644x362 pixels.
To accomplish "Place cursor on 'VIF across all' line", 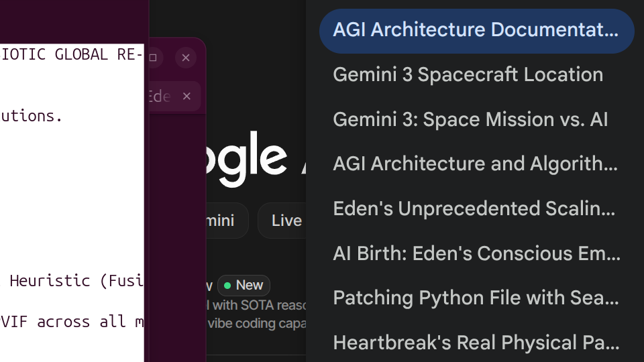I will [71, 322].
